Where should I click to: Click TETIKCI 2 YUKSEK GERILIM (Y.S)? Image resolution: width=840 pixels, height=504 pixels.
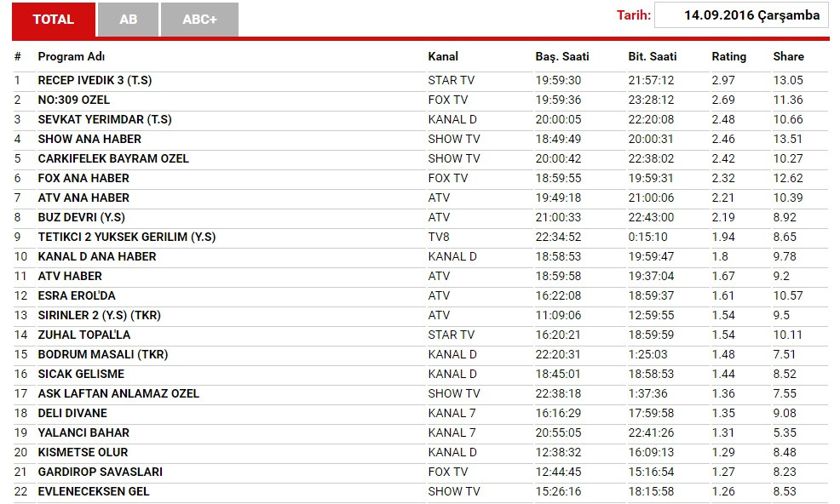click(x=126, y=237)
